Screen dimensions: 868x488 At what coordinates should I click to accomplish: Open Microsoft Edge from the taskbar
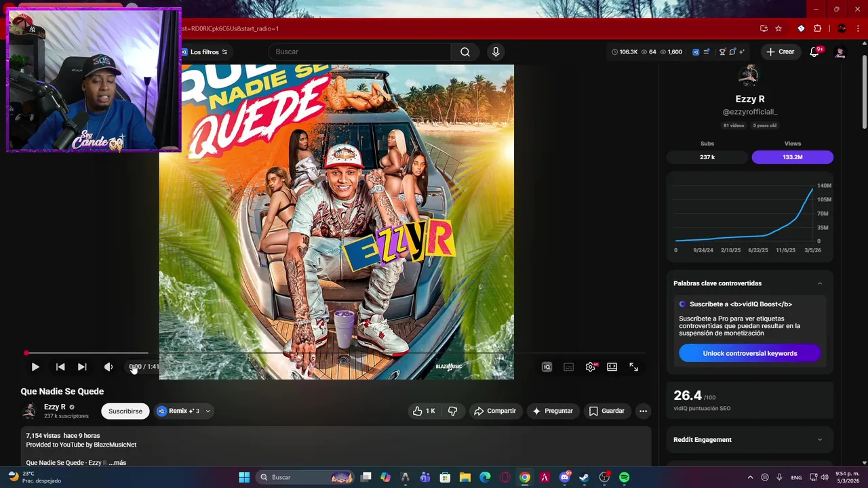[x=485, y=477]
